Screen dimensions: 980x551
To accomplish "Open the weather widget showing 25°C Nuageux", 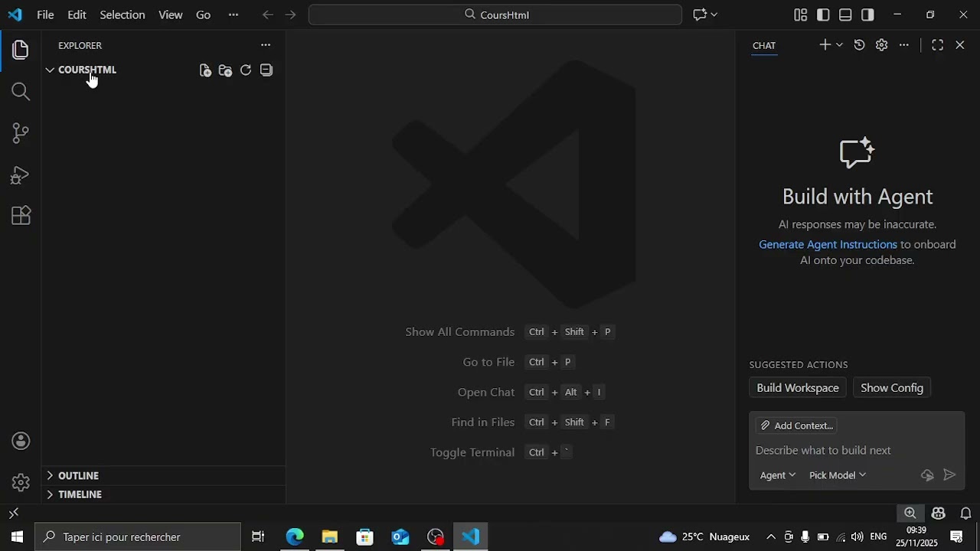I will coord(704,536).
